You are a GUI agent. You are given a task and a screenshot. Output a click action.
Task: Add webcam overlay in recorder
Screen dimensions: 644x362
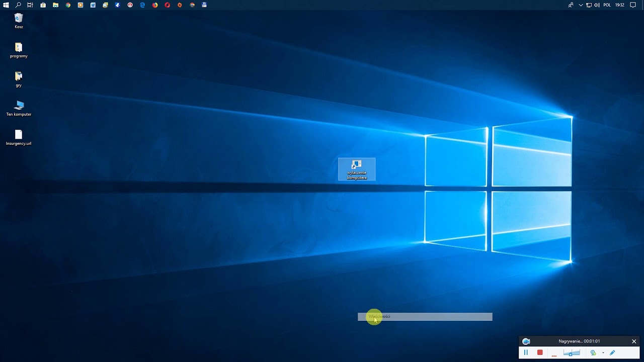coord(593,352)
